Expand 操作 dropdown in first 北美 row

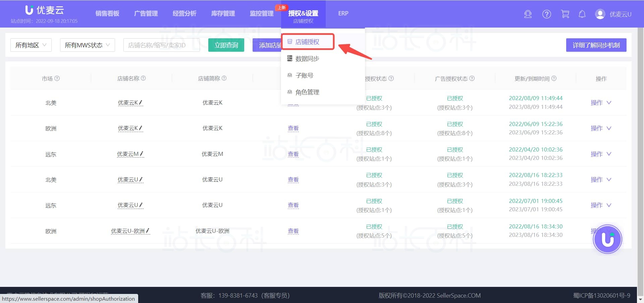point(601,103)
